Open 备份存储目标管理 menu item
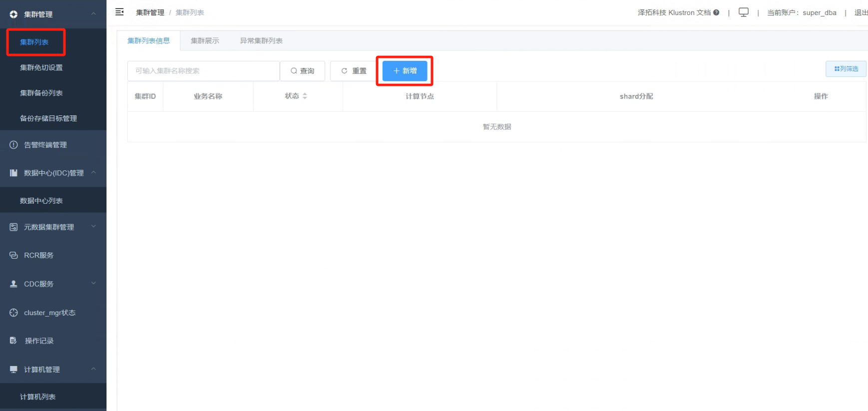 [x=48, y=118]
